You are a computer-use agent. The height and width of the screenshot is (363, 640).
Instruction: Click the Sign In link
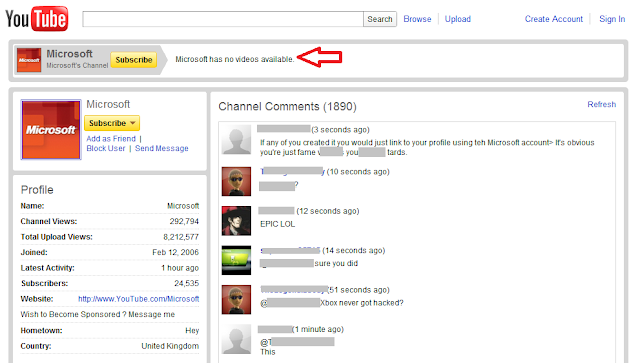[612, 19]
